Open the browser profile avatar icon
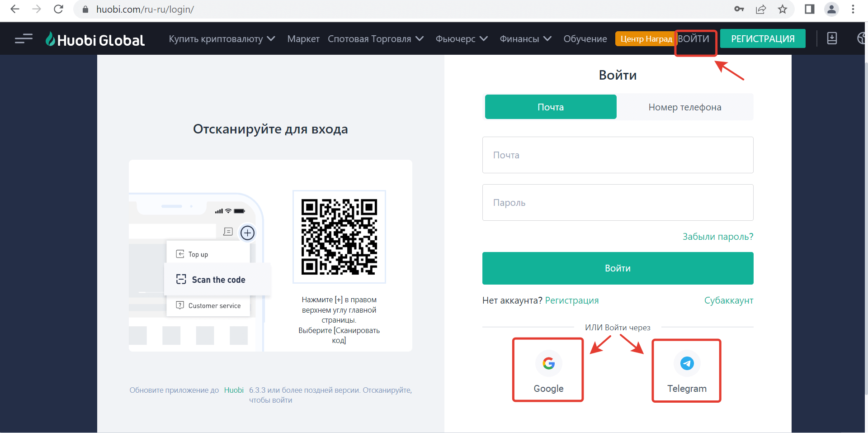 [831, 9]
